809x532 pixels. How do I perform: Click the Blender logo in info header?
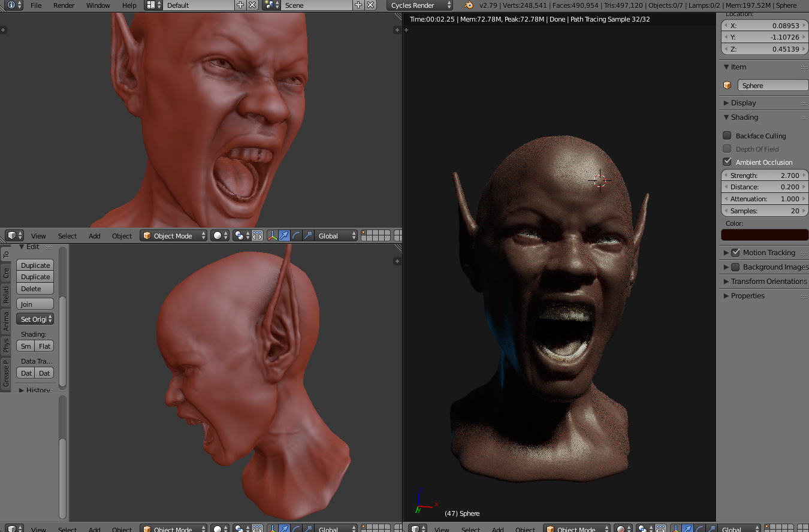[x=468, y=5]
